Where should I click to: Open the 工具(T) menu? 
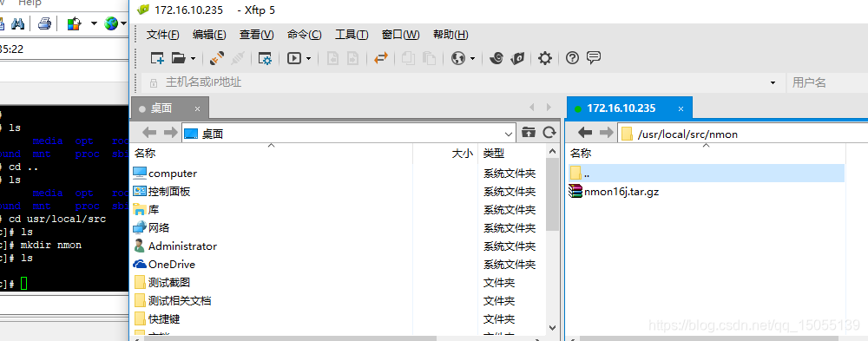tap(352, 35)
